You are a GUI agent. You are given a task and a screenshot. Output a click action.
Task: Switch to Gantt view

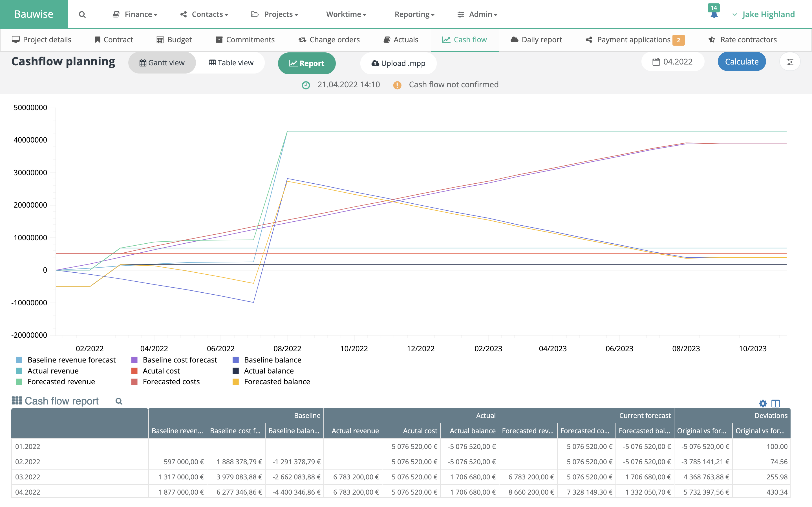pyautogui.click(x=162, y=62)
